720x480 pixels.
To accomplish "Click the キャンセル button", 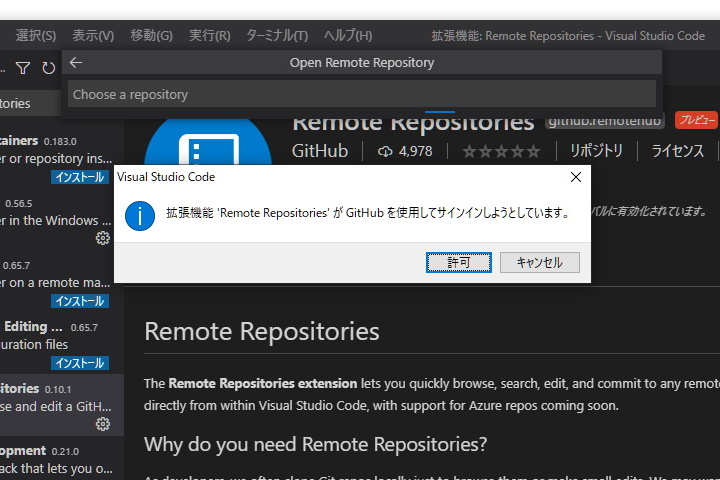I will pyautogui.click(x=540, y=262).
